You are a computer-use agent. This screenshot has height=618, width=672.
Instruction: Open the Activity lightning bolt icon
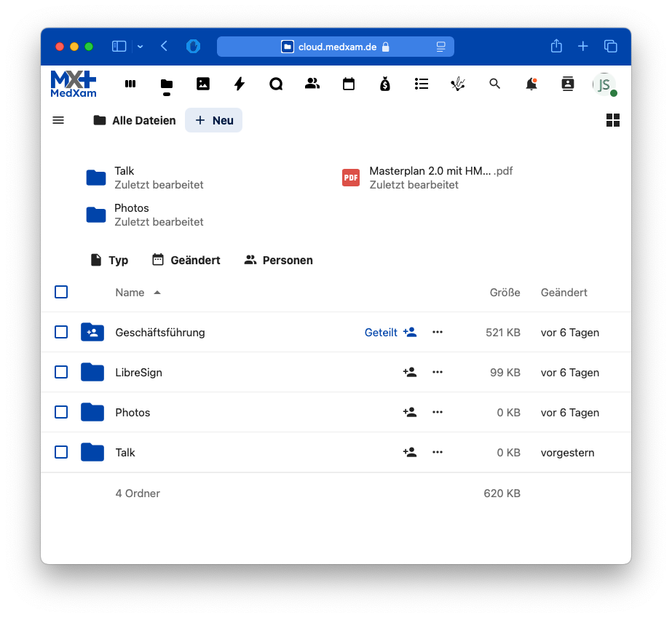(x=240, y=84)
